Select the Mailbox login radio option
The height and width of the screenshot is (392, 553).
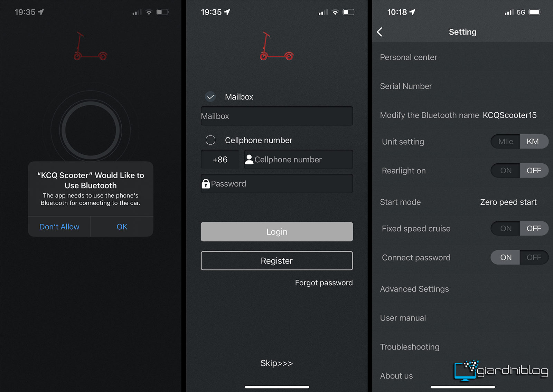[x=210, y=97]
